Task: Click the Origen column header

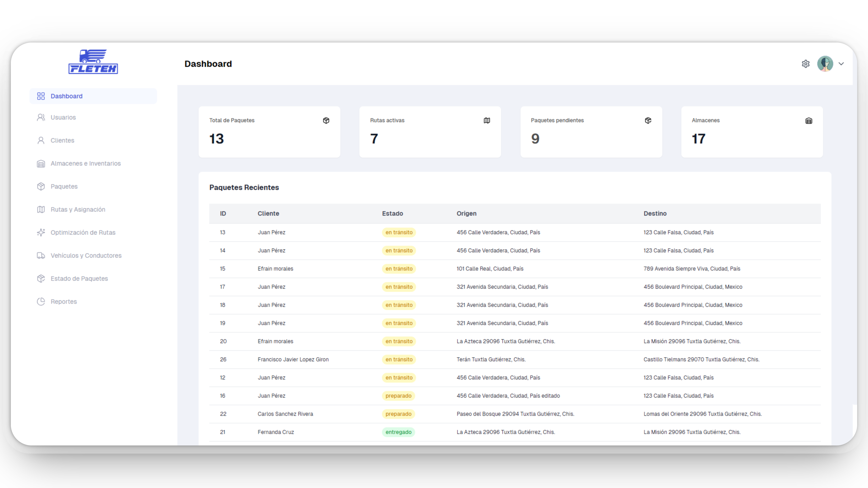Action: click(467, 214)
